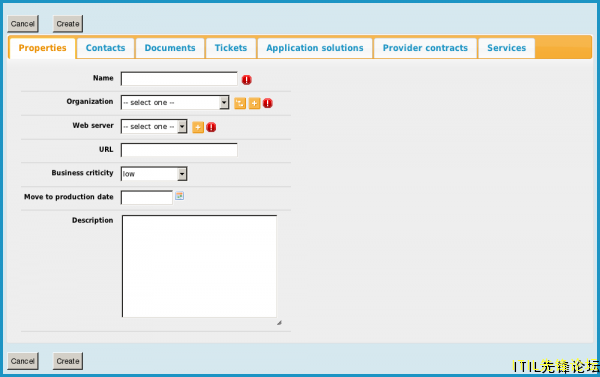This screenshot has width=600, height=377.
Task: Expand the Web server select dropdown
Action: [154, 126]
